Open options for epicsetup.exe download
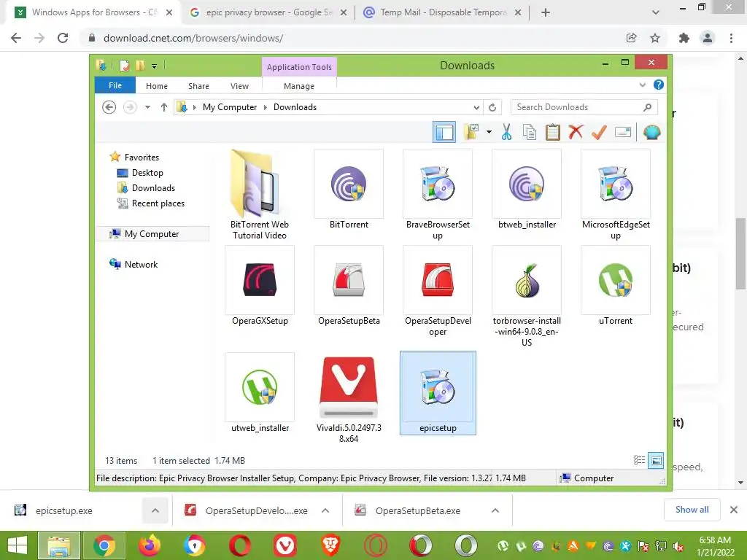Viewport: 747px width, 560px height. point(155,510)
